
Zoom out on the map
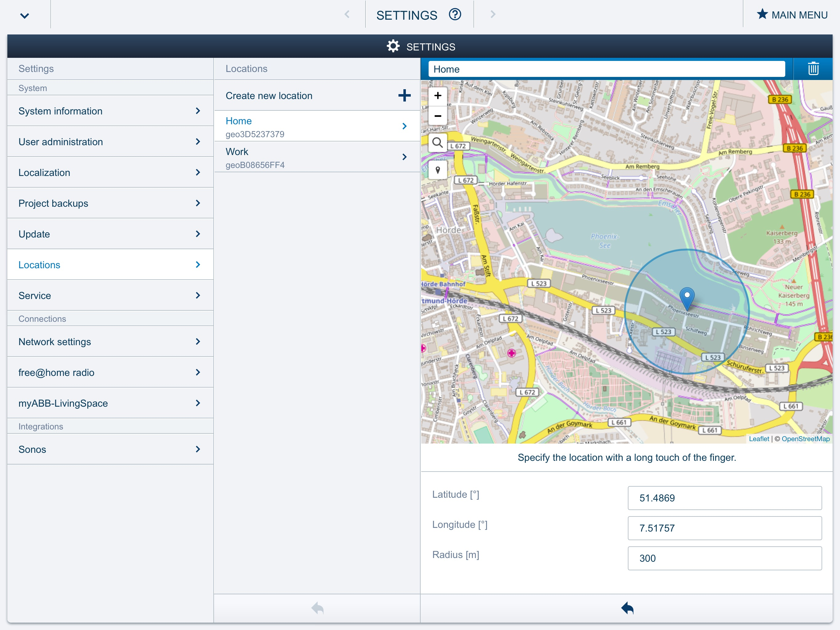coord(438,116)
